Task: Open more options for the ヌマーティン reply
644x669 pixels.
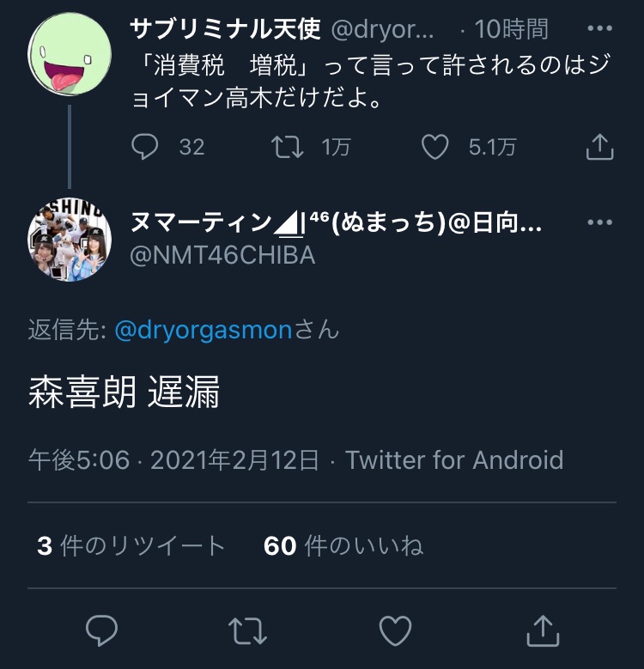Action: tap(599, 222)
